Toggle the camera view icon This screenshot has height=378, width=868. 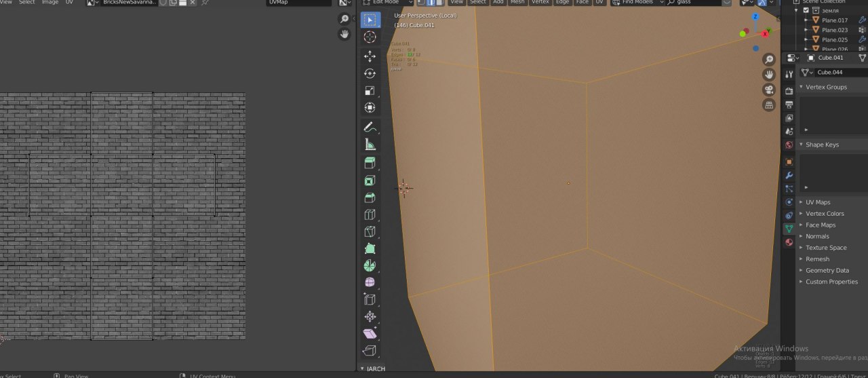(769, 90)
